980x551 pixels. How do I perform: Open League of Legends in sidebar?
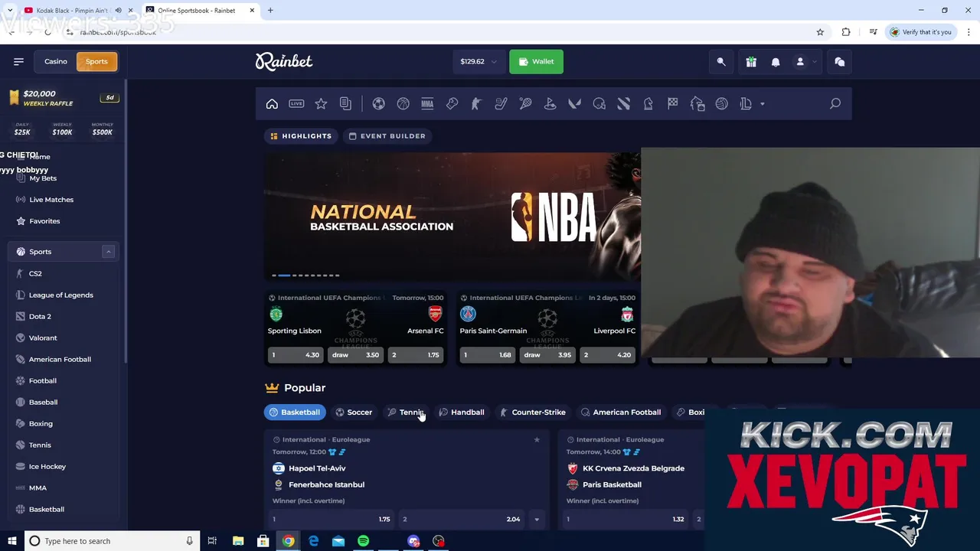tap(60, 295)
